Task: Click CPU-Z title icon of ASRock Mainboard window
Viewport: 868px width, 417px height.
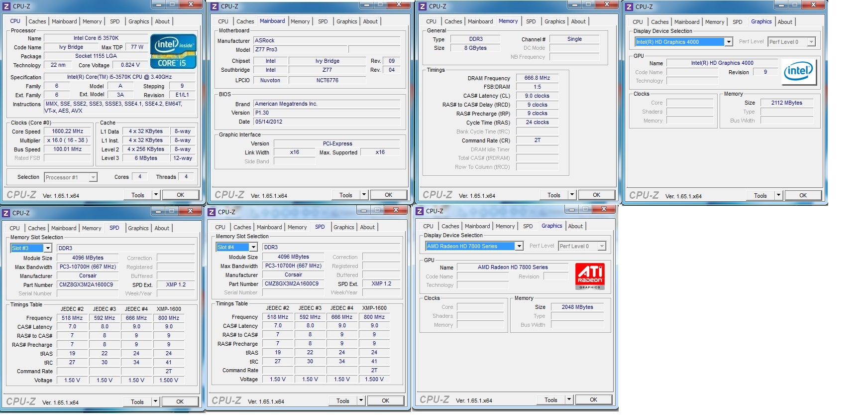Action: [x=215, y=6]
